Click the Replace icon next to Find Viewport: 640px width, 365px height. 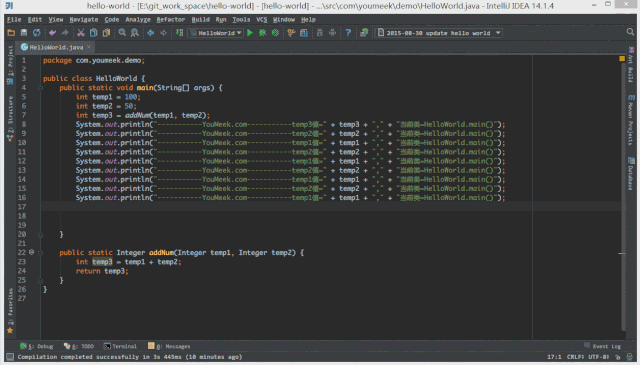(134, 33)
